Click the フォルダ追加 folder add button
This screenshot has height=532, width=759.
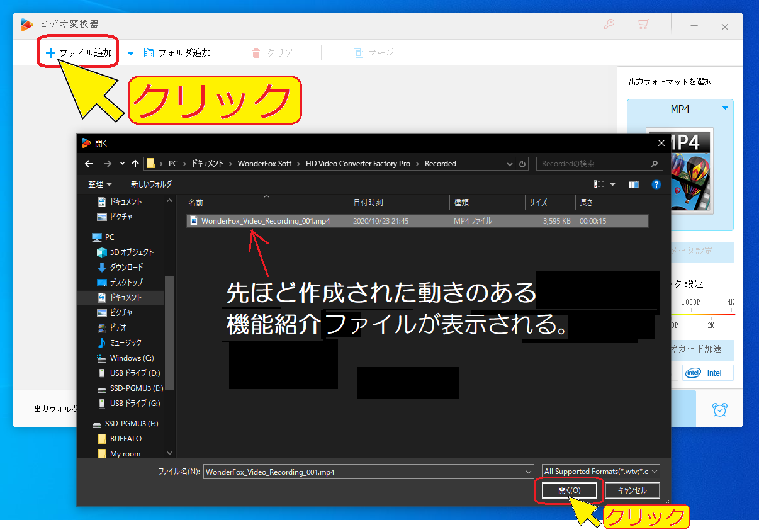tap(177, 53)
